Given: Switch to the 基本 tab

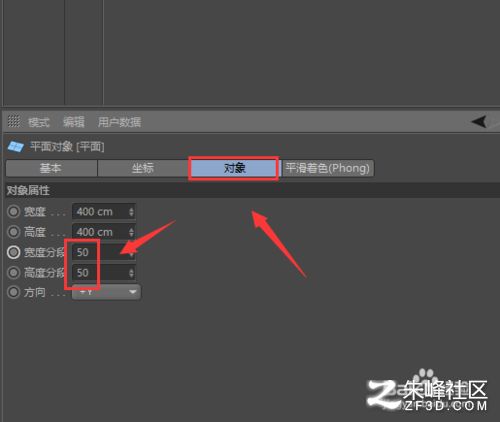Looking at the screenshot, I should tap(51, 168).
